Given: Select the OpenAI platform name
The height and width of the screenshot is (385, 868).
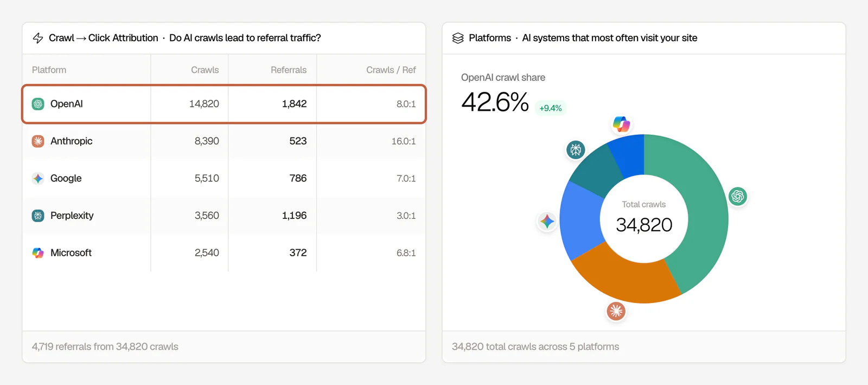Looking at the screenshot, I should point(67,104).
